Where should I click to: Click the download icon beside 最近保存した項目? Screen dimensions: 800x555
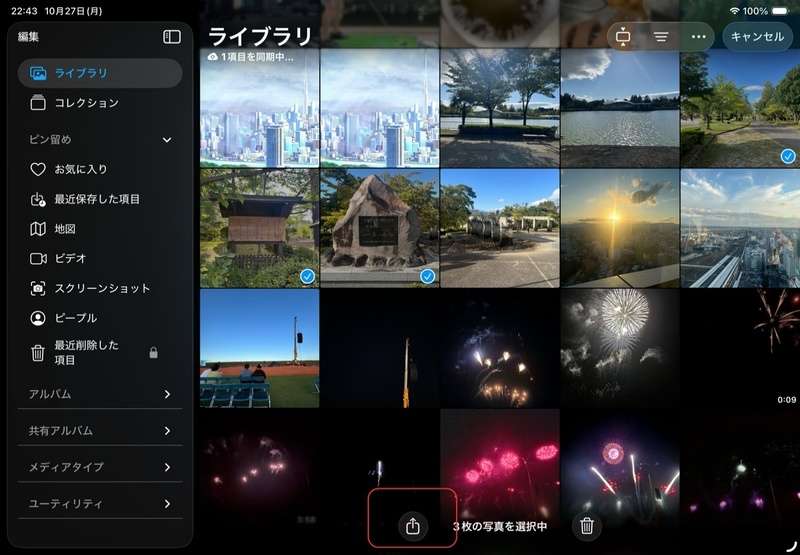38,199
